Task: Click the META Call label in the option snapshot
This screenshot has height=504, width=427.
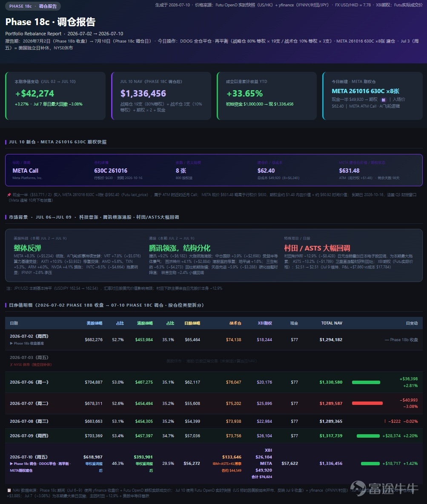Action: (26, 171)
